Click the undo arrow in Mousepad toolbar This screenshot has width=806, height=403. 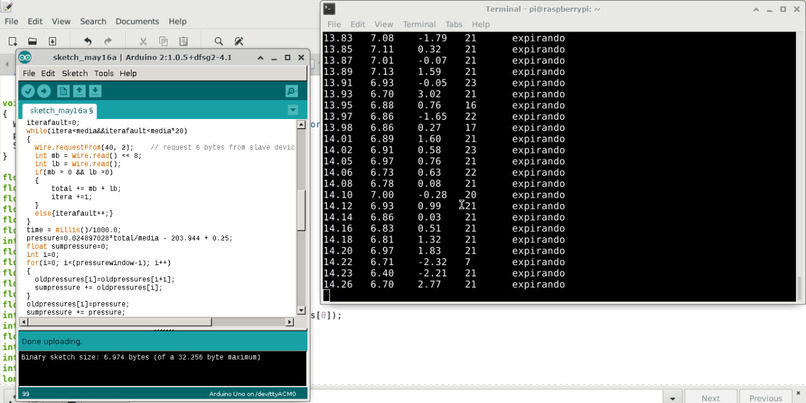point(88,42)
